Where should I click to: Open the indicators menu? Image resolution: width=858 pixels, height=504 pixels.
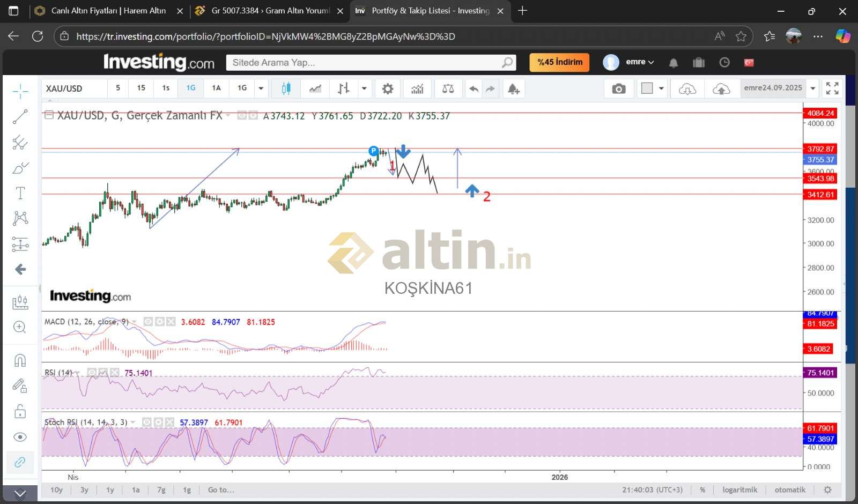pos(417,88)
